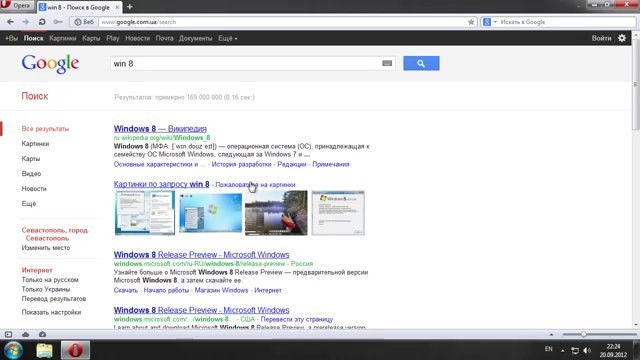Click 'Перевести эту страницу' link
Screen dimensions: 640x360
(297, 320)
